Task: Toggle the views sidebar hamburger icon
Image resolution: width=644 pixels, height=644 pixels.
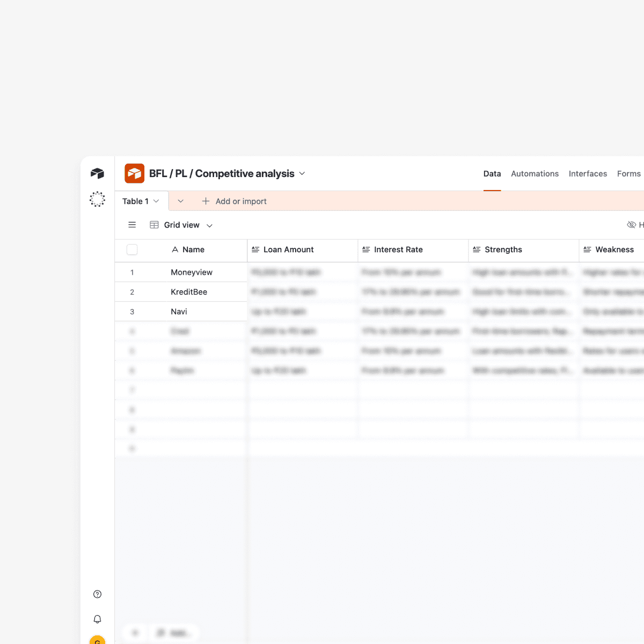Action: coord(132,225)
